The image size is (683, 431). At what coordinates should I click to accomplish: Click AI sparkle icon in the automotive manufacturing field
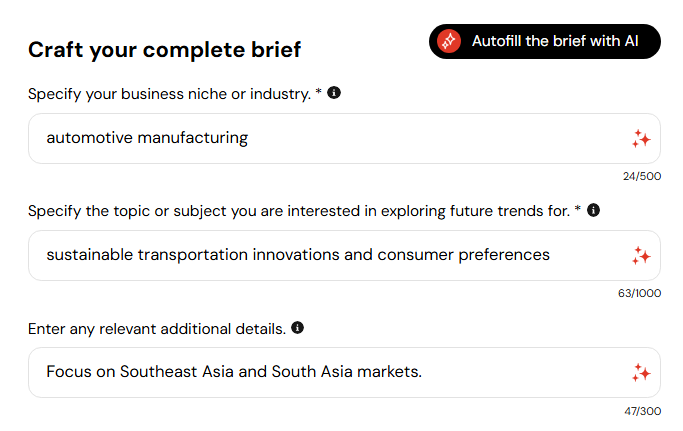[x=641, y=139]
